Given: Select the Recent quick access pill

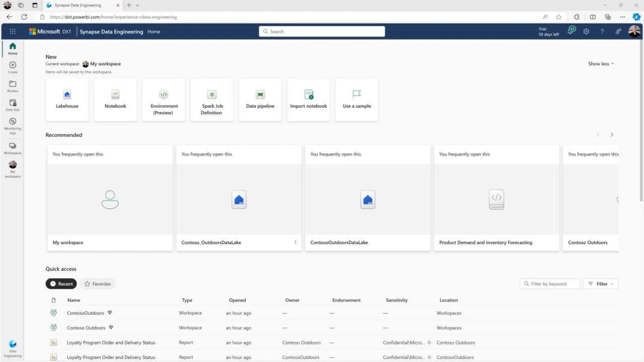Looking at the screenshot, I should point(61,284).
